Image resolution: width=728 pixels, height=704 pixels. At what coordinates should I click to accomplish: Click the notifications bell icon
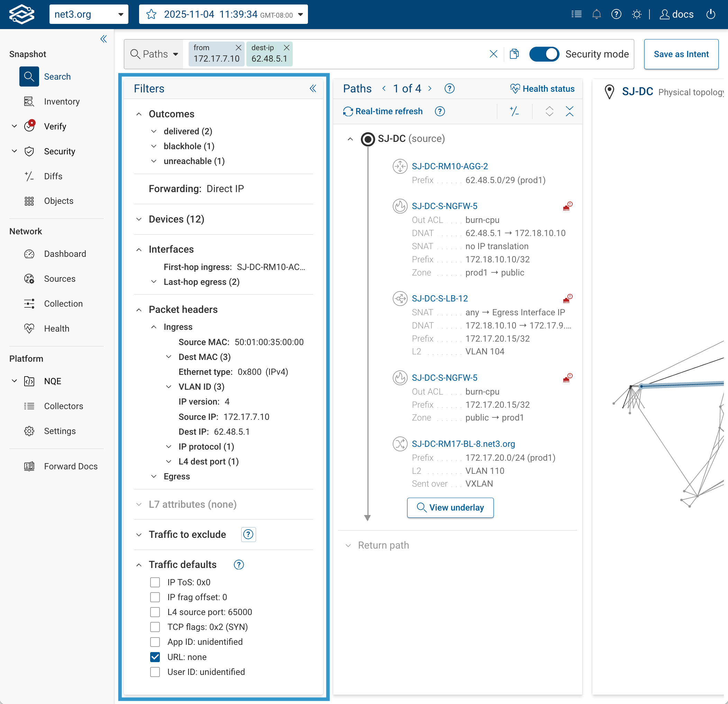click(597, 15)
